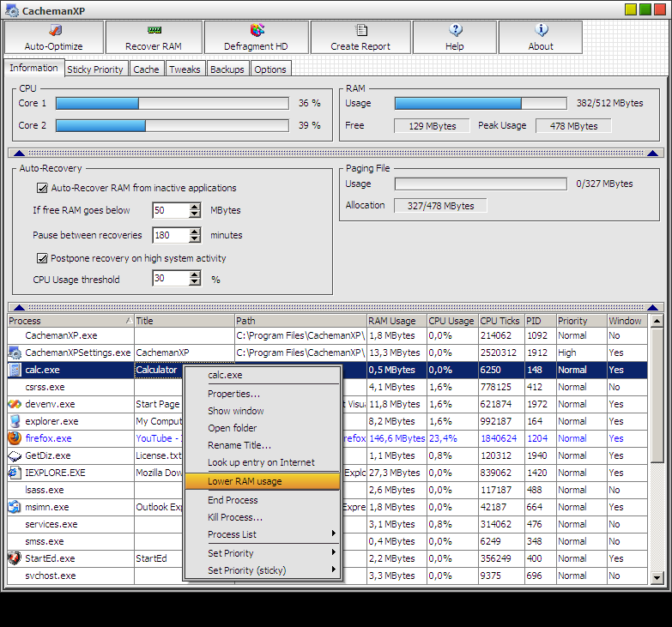Choose Look up entry on Internet
The width and height of the screenshot is (672, 627).
click(263, 462)
